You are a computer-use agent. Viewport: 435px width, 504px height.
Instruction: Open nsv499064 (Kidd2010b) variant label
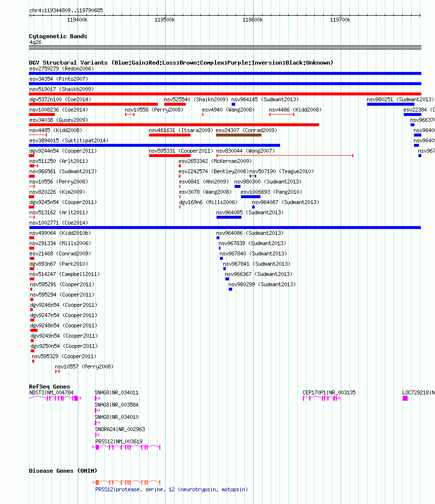tap(60, 233)
